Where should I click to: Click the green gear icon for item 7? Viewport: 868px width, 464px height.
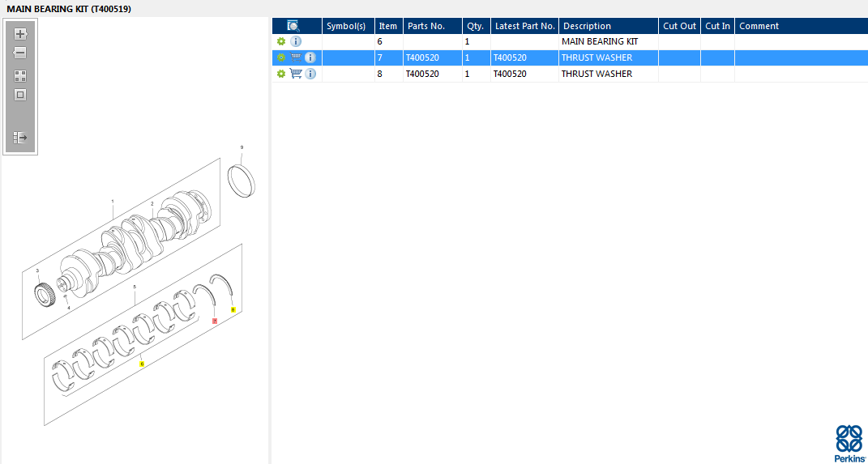(x=281, y=57)
